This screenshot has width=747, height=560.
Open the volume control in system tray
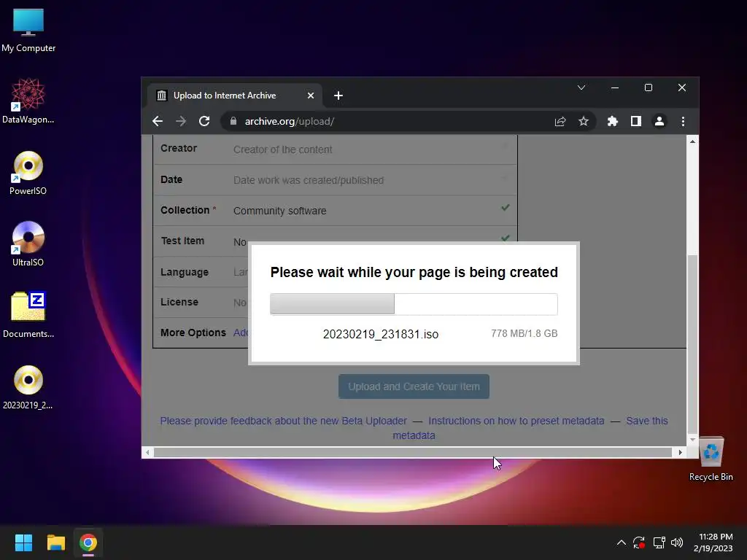pos(677,542)
